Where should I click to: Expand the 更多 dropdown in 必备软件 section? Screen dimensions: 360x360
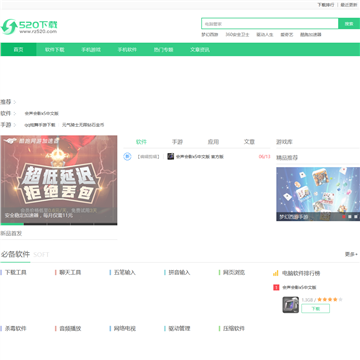tap(351, 254)
